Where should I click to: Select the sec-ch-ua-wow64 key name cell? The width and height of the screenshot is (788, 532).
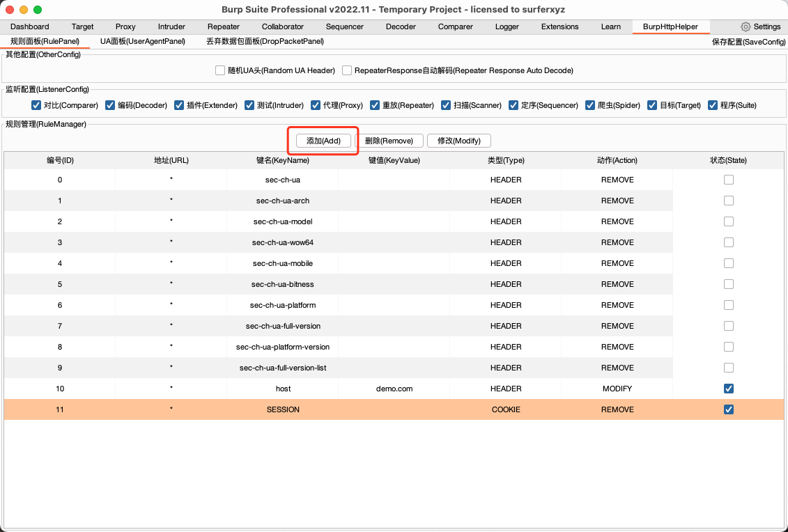point(283,242)
